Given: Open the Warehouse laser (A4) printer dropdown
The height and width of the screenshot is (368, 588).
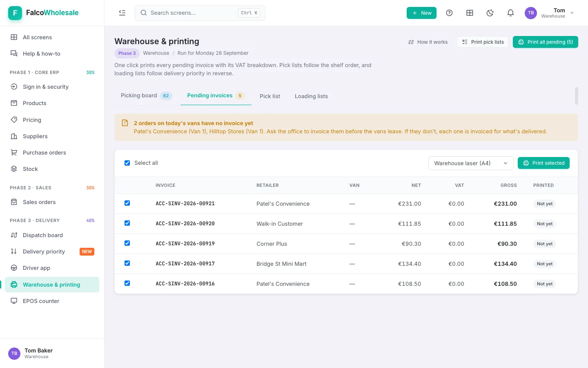Looking at the screenshot, I should point(471,163).
